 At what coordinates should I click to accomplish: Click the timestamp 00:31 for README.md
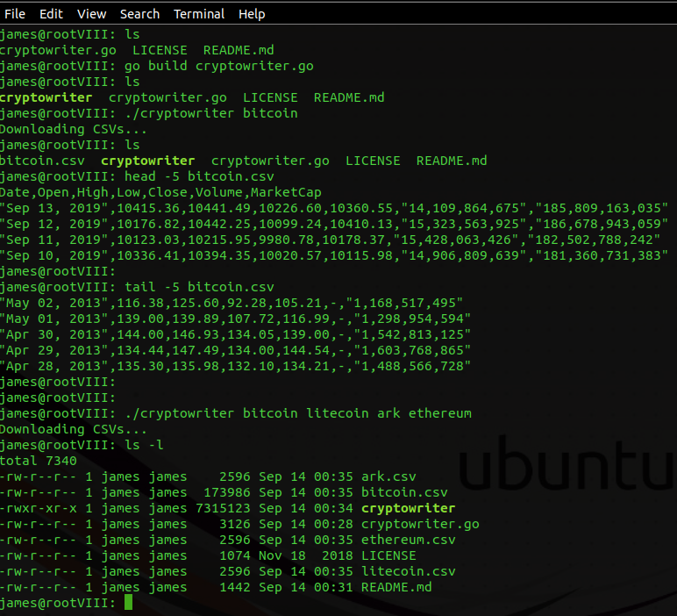click(333, 587)
